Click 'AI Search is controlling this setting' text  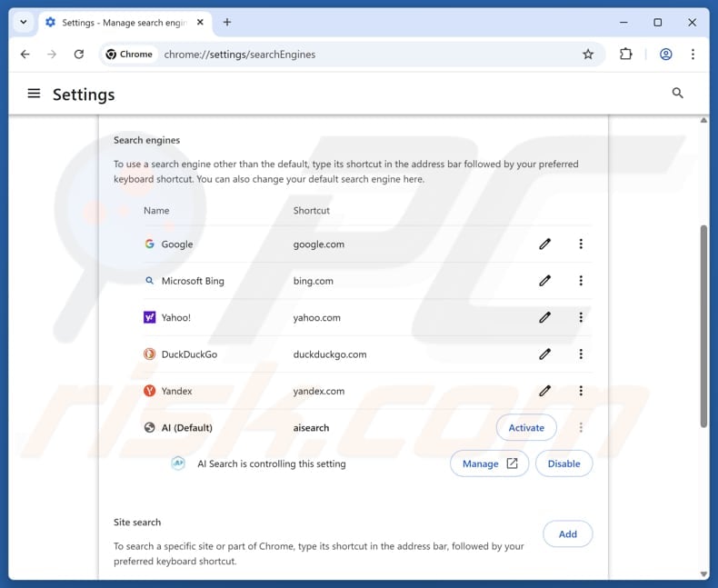point(272,463)
